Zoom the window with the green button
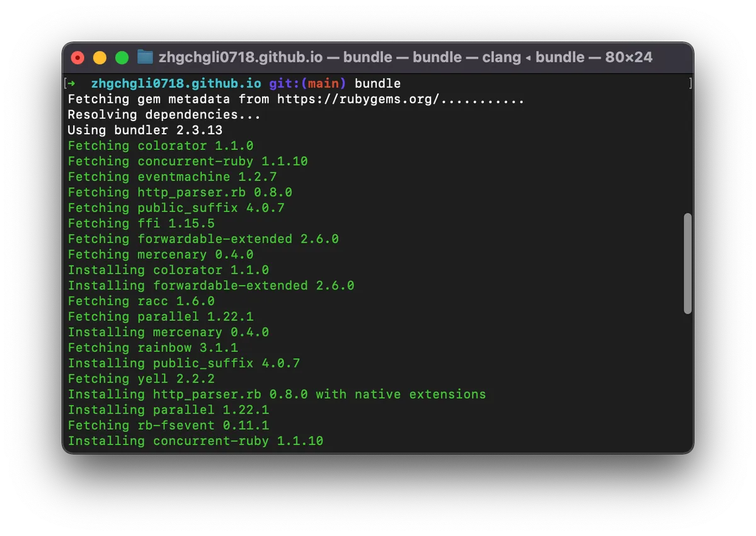The image size is (756, 536). (x=122, y=58)
